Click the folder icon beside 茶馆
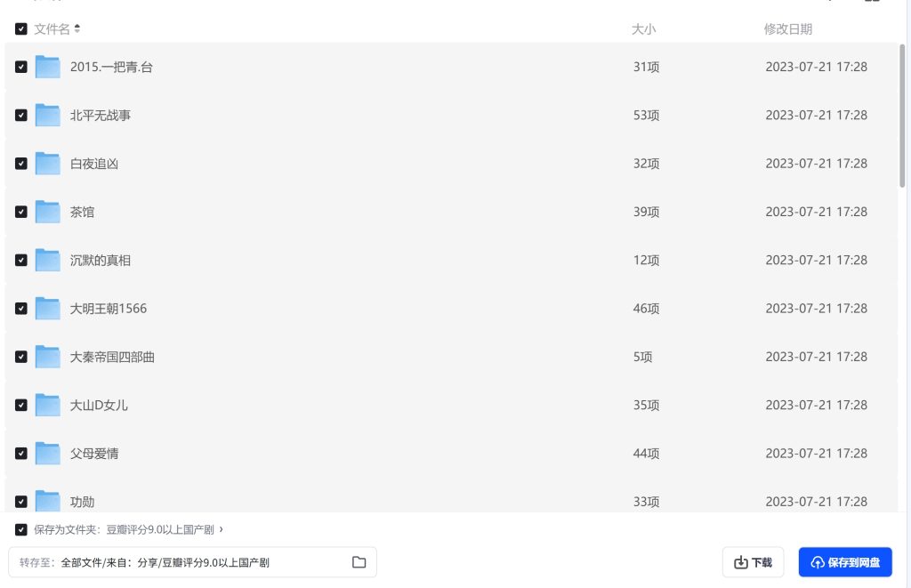Image resolution: width=911 pixels, height=588 pixels. coord(48,212)
